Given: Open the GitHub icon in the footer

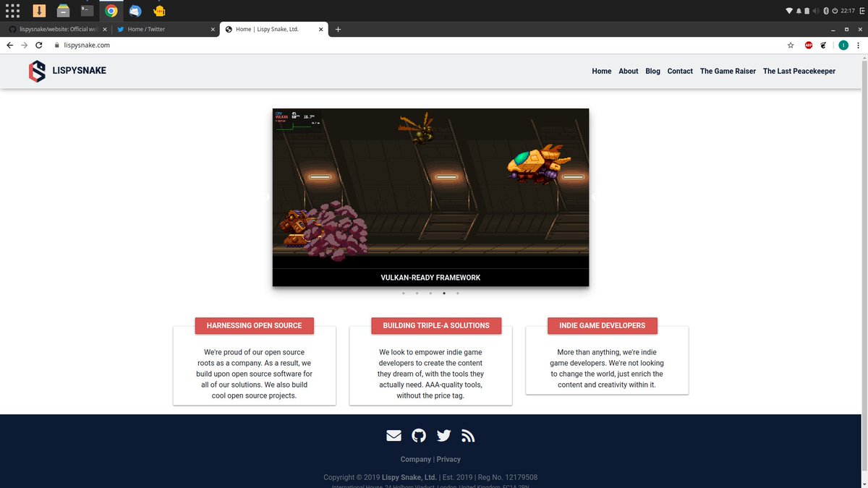Looking at the screenshot, I should click(419, 435).
